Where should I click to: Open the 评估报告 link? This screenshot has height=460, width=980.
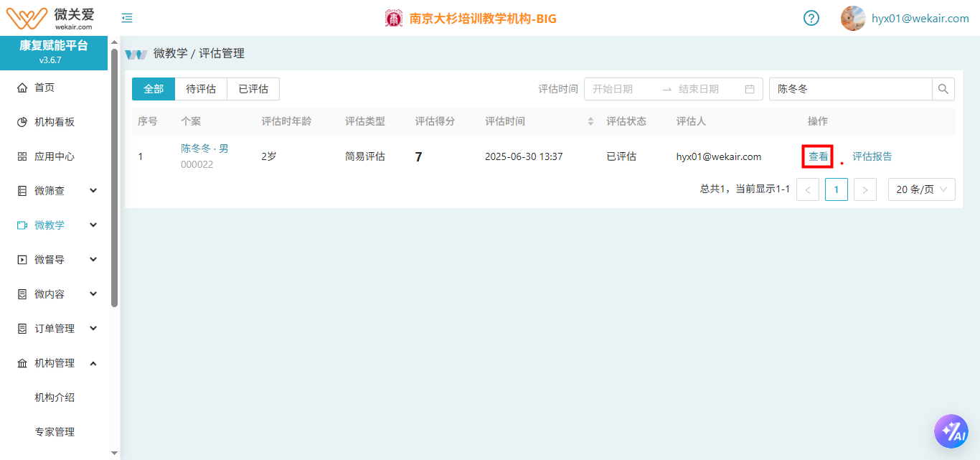872,156
